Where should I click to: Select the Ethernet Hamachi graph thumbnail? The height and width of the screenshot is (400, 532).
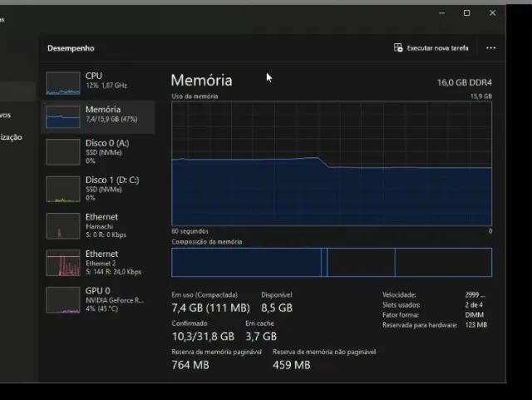tap(63, 226)
